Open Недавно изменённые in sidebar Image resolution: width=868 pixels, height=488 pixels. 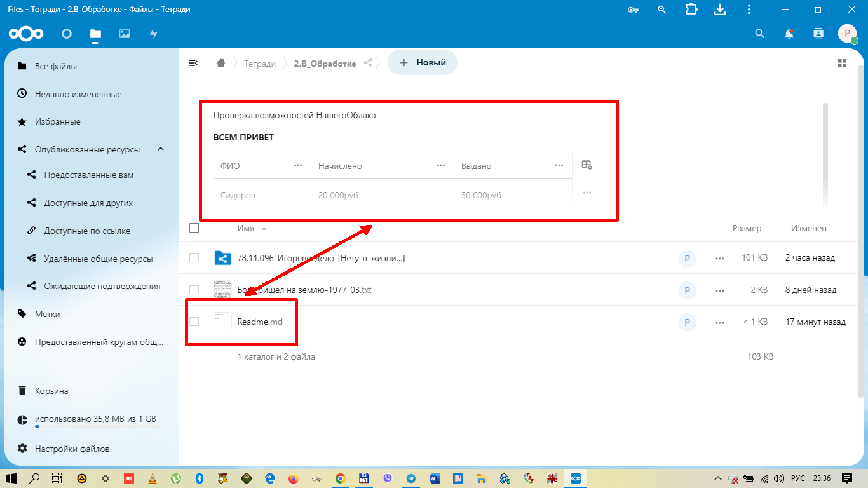[78, 94]
